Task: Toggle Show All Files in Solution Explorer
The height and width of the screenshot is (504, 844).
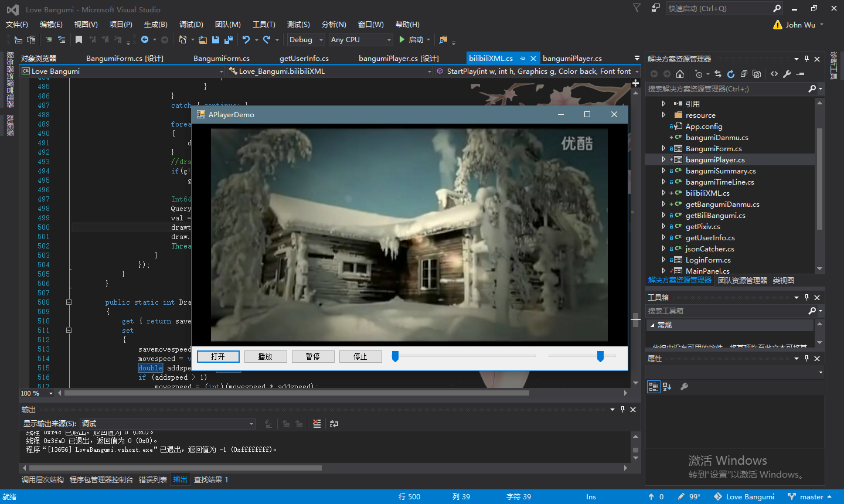Action: coord(757,74)
